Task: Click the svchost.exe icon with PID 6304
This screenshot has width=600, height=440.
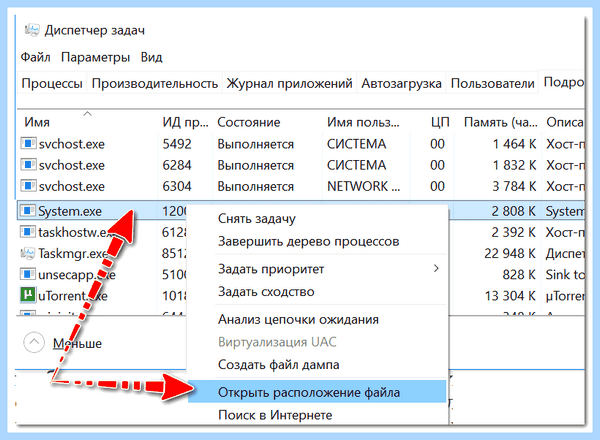Action: point(28,186)
